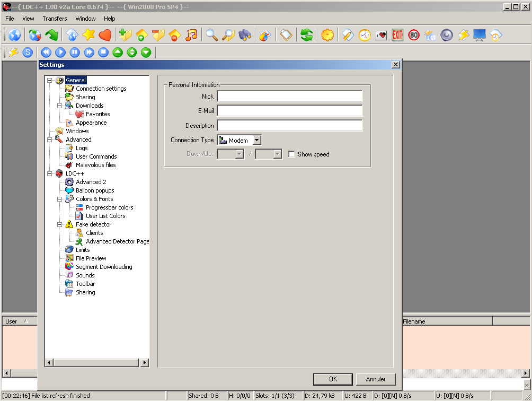Click the blue fast-forward media button
532x401 pixels.
(x=89, y=53)
